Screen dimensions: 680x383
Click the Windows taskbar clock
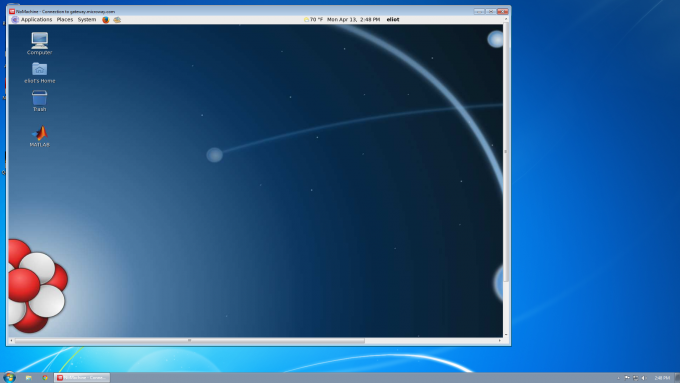[x=662, y=378]
